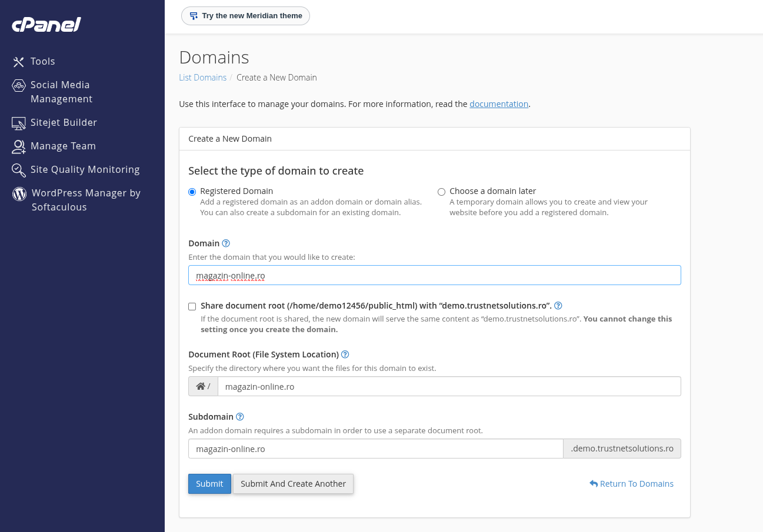Open help icon next to Subdomain label

pos(240,417)
